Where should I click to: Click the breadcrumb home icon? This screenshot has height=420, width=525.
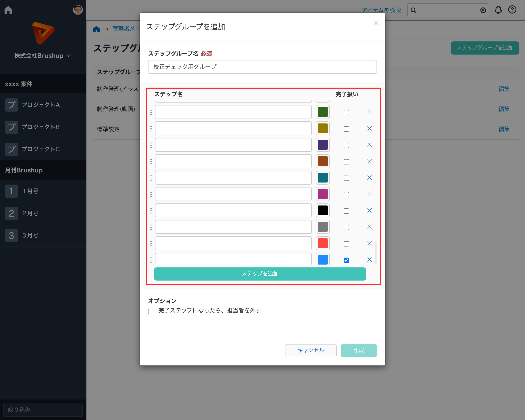tap(96, 29)
